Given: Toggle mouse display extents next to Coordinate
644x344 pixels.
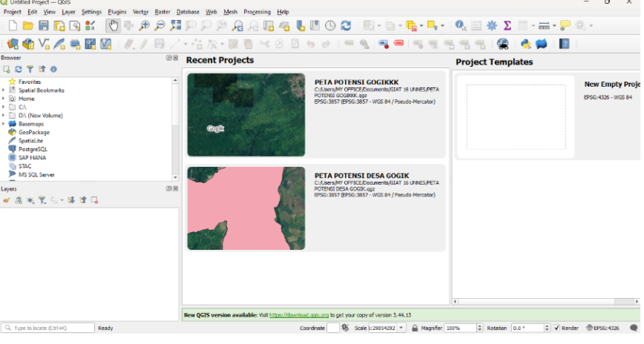Looking at the screenshot, I should click(345, 328).
